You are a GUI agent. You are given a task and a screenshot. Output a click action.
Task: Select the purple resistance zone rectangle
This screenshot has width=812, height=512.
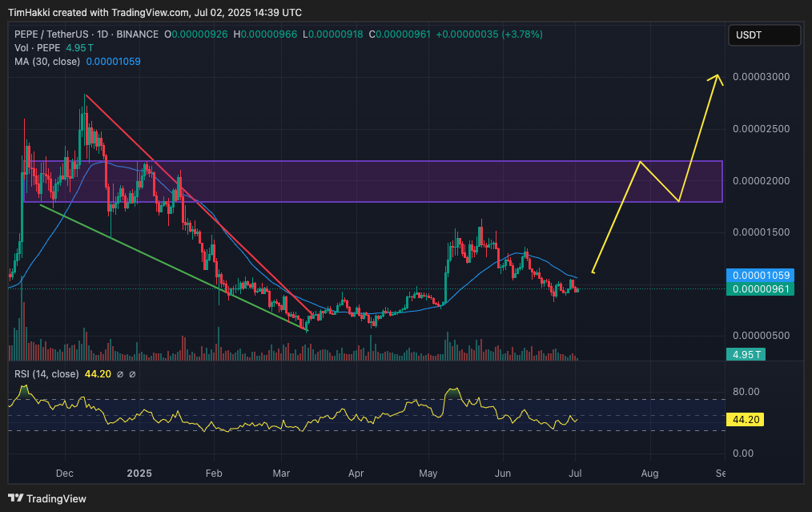pos(480,181)
